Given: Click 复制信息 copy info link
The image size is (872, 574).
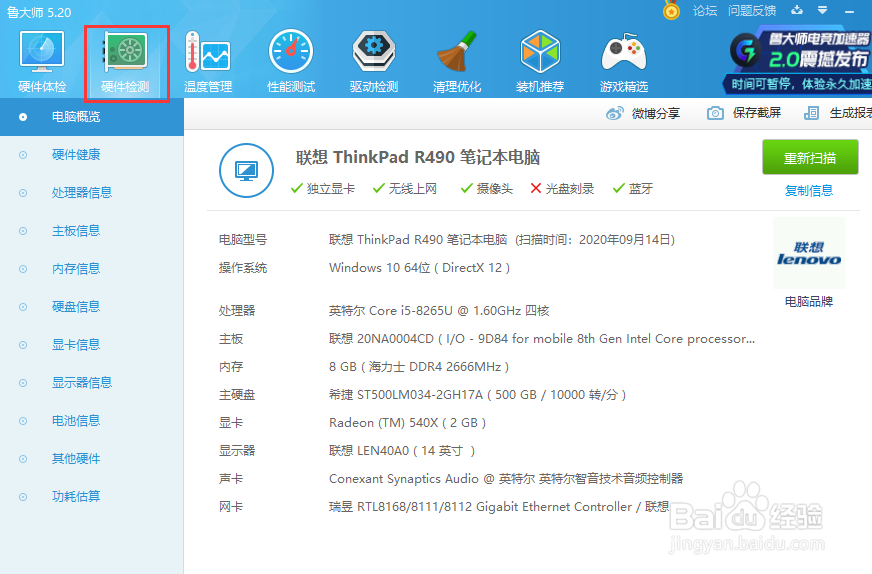Looking at the screenshot, I should [x=809, y=191].
